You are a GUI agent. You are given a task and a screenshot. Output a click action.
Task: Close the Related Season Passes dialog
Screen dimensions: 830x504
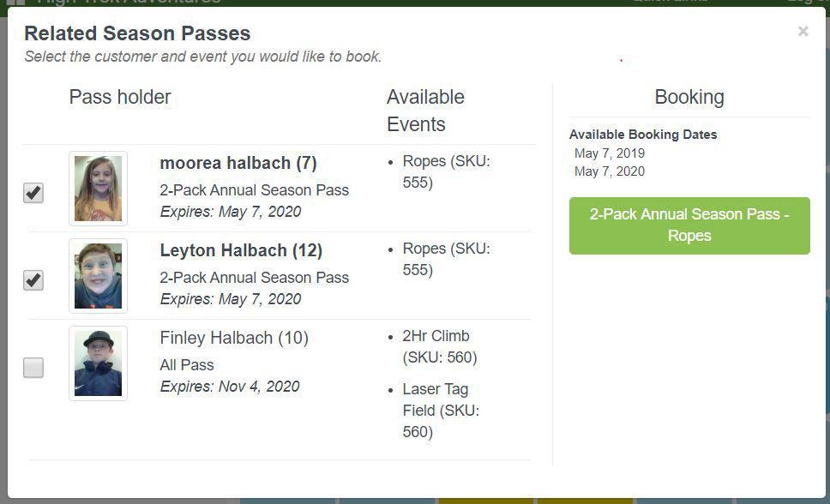[x=803, y=32]
